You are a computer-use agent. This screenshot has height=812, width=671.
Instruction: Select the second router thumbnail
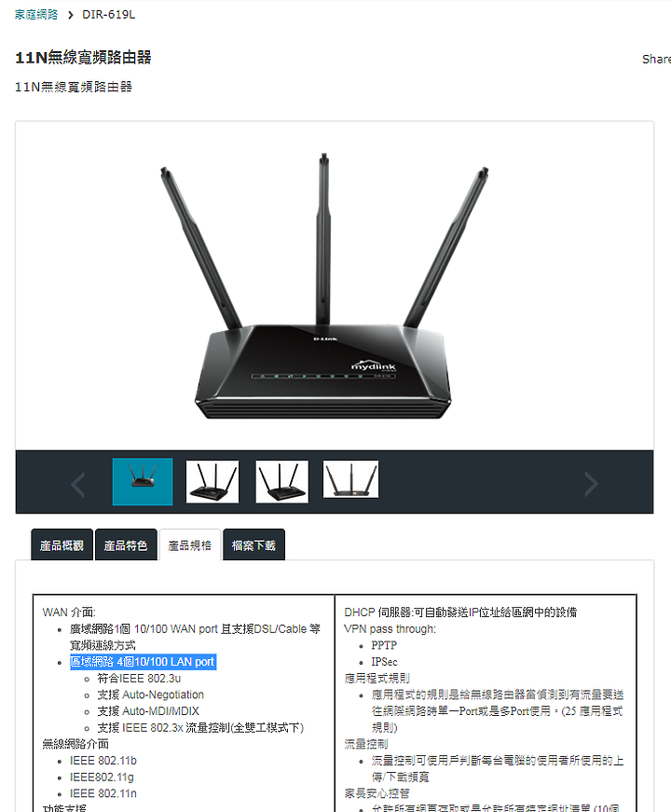pos(212,482)
